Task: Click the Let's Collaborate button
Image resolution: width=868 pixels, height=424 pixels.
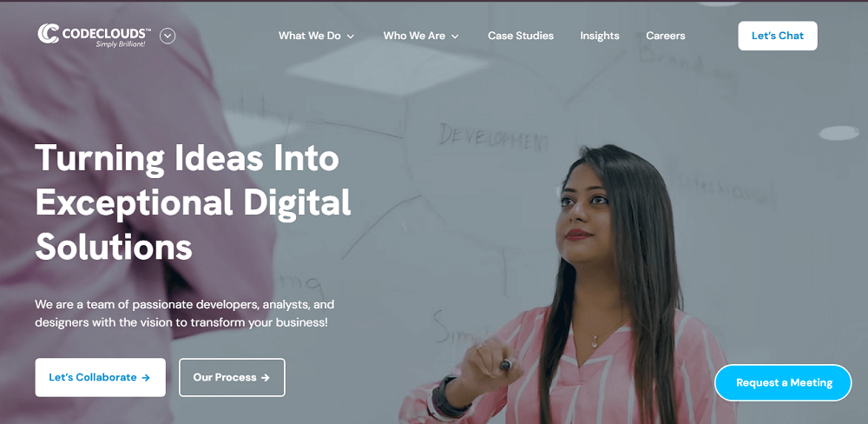Action: (100, 377)
